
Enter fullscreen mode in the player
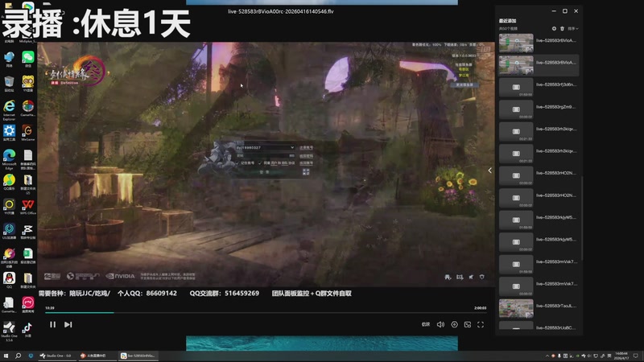481,325
